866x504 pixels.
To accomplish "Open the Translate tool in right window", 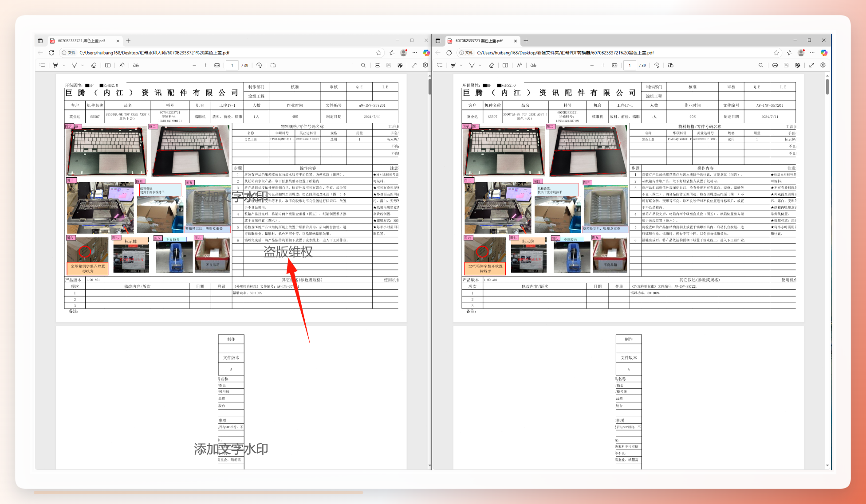I will pos(533,65).
